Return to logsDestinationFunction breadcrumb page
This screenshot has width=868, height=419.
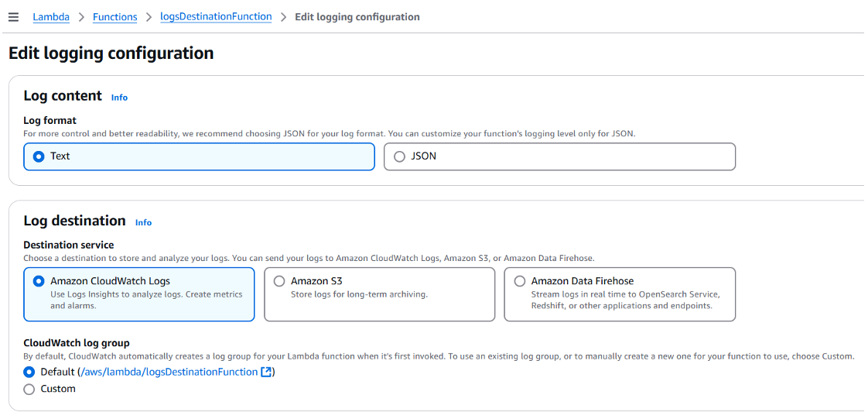216,17
